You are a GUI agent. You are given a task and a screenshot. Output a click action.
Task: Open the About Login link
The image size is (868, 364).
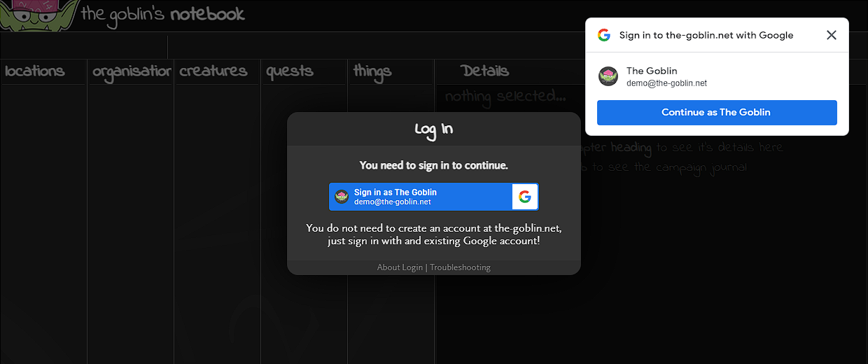click(400, 267)
